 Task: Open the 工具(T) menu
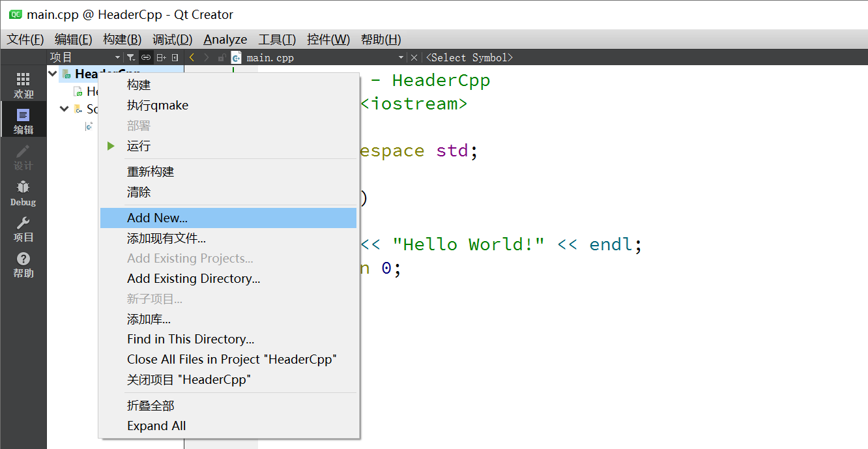pyautogui.click(x=277, y=39)
